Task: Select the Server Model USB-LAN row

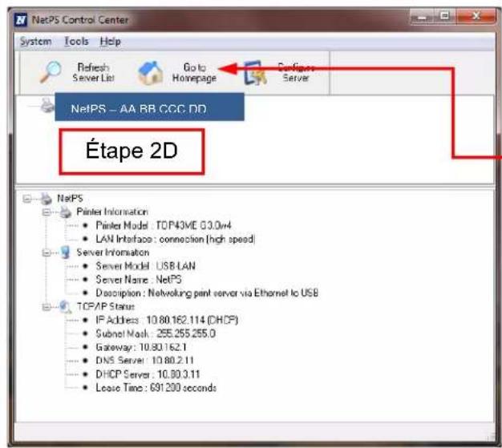Action: (x=145, y=266)
